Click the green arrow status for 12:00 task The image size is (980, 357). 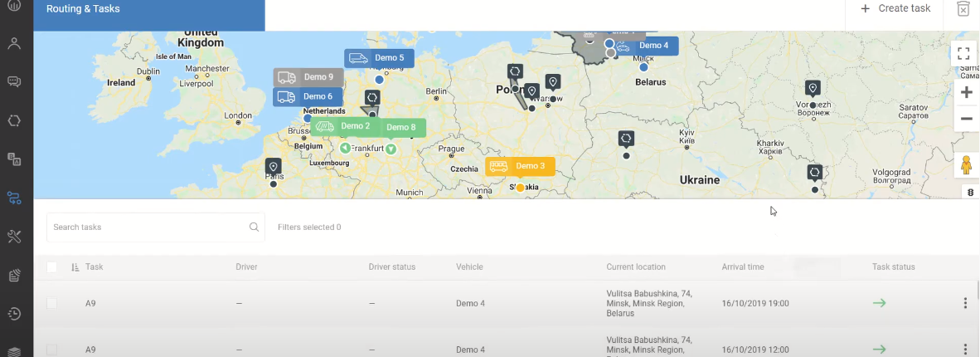[880, 350]
